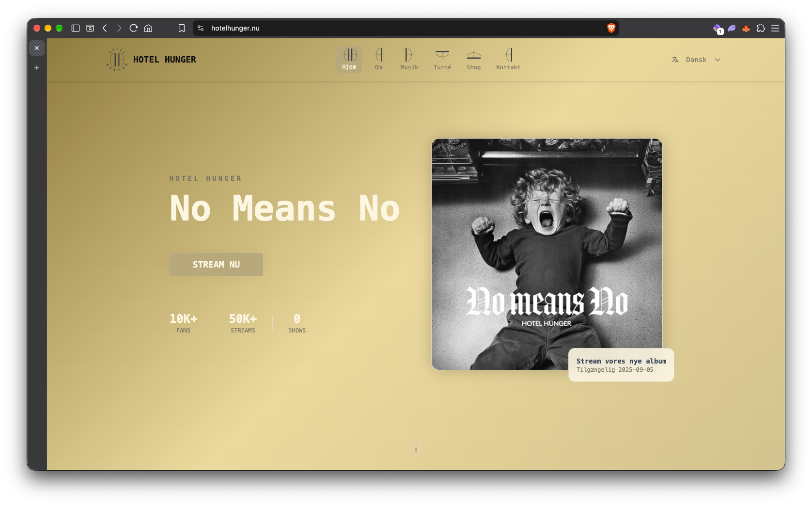Open the Shop nav icon
Image resolution: width=812 pixels, height=506 pixels.
point(474,55)
